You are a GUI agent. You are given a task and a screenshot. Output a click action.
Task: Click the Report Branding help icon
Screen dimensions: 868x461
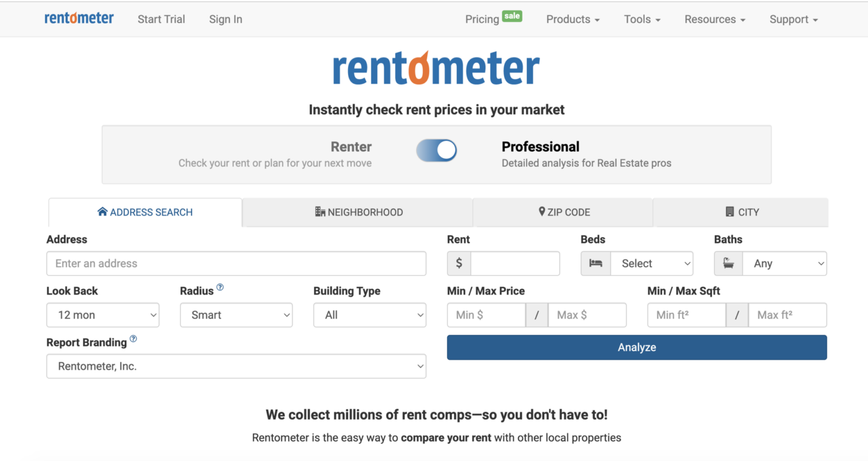(133, 339)
